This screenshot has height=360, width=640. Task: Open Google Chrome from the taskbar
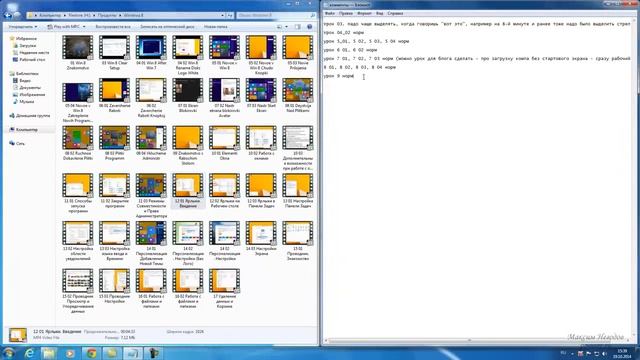click(91, 353)
